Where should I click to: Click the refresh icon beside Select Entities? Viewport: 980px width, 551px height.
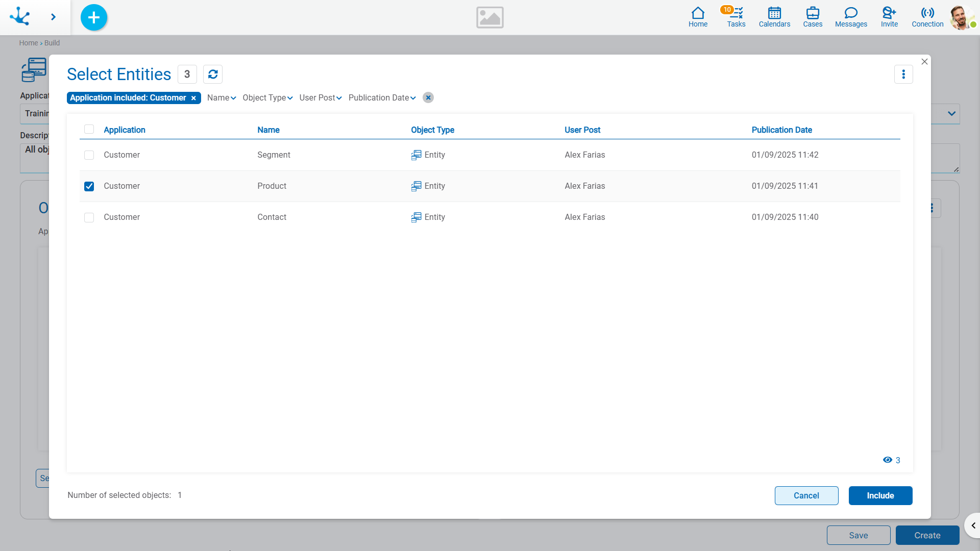pos(213,74)
